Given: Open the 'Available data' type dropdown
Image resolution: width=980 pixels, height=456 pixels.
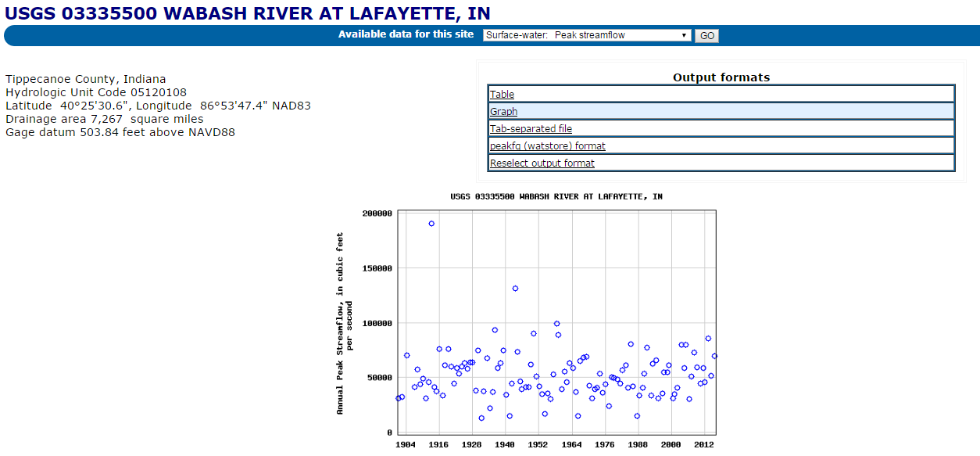Looking at the screenshot, I should pos(587,35).
